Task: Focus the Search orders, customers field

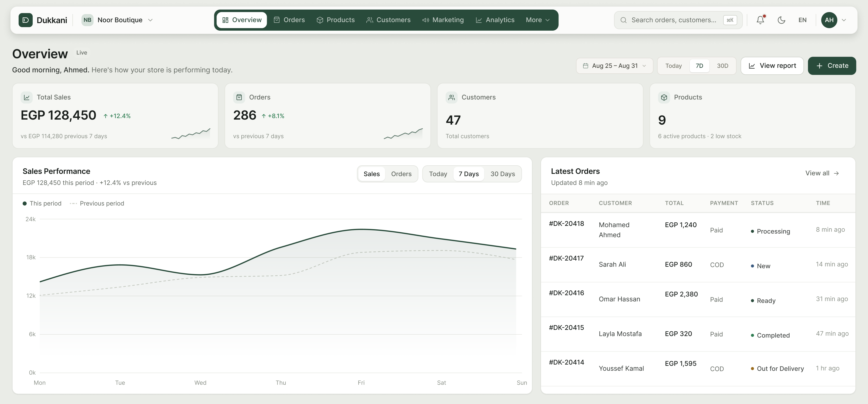Action: click(678, 20)
